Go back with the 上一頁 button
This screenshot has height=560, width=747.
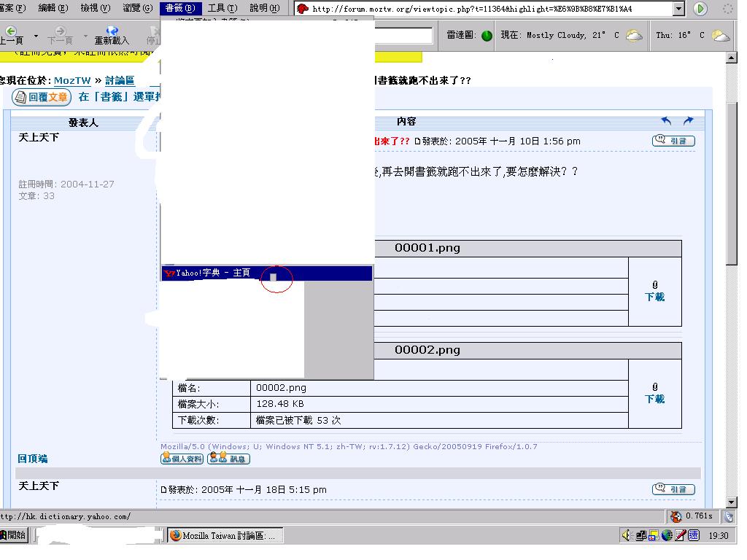12,36
